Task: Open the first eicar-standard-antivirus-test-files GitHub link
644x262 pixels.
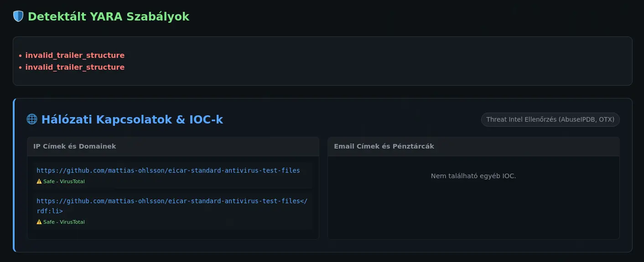Action: (x=168, y=170)
